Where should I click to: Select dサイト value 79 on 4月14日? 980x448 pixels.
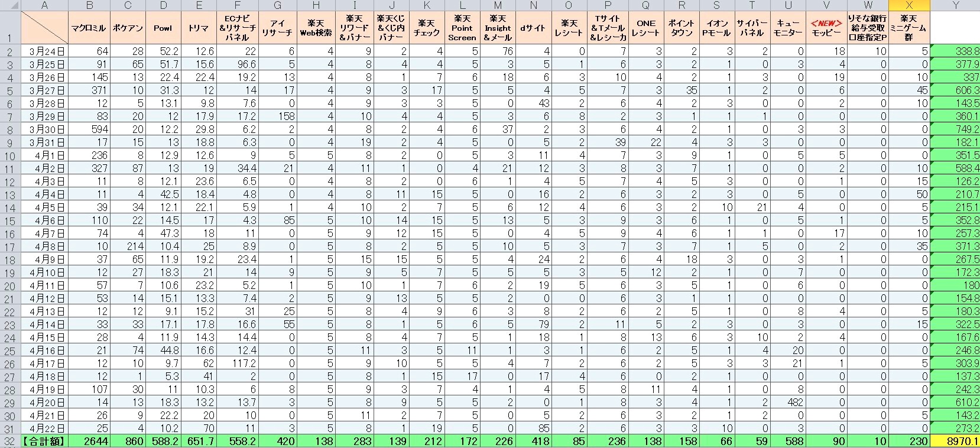533,324
